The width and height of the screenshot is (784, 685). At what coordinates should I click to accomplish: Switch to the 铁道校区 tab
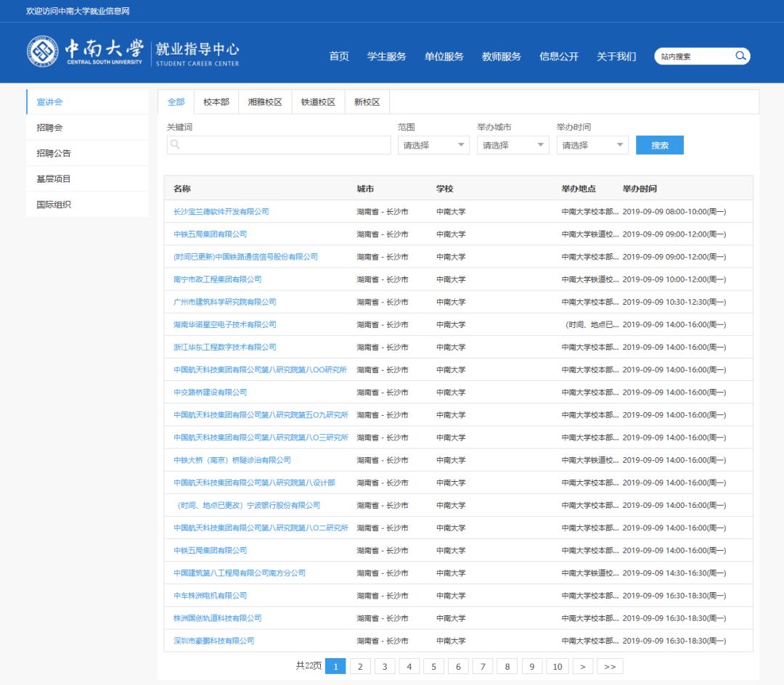pyautogui.click(x=318, y=102)
